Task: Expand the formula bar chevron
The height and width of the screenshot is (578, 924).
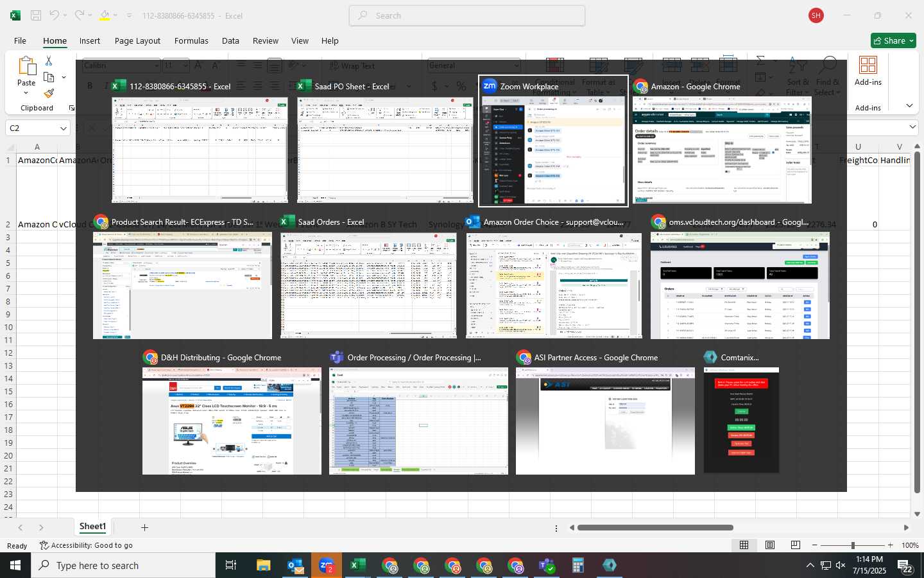Action: tap(913, 128)
